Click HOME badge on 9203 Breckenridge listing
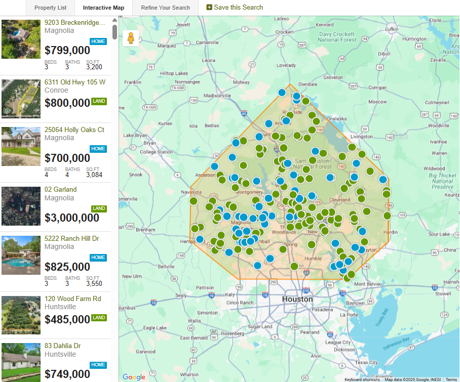The image size is (460, 382). click(x=98, y=41)
